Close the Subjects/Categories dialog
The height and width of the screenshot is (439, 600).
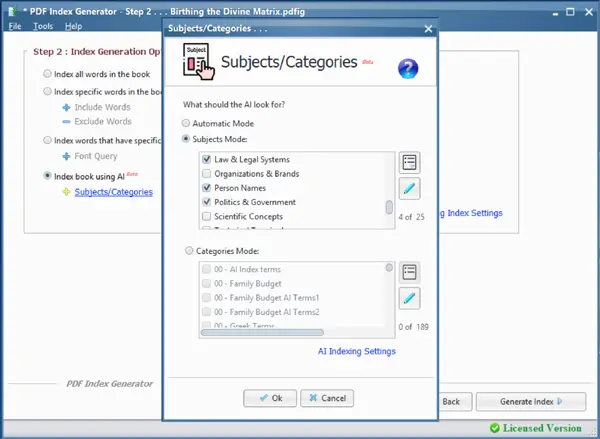(x=429, y=29)
